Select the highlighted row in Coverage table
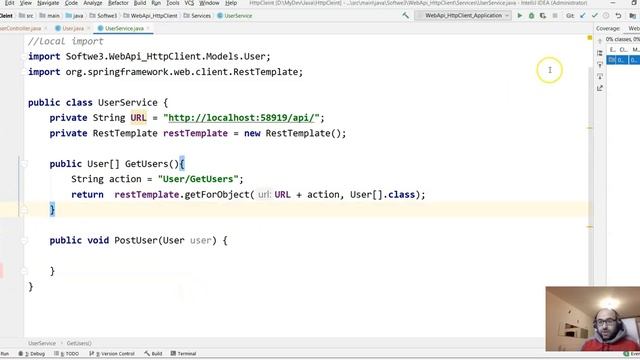 click(623, 60)
